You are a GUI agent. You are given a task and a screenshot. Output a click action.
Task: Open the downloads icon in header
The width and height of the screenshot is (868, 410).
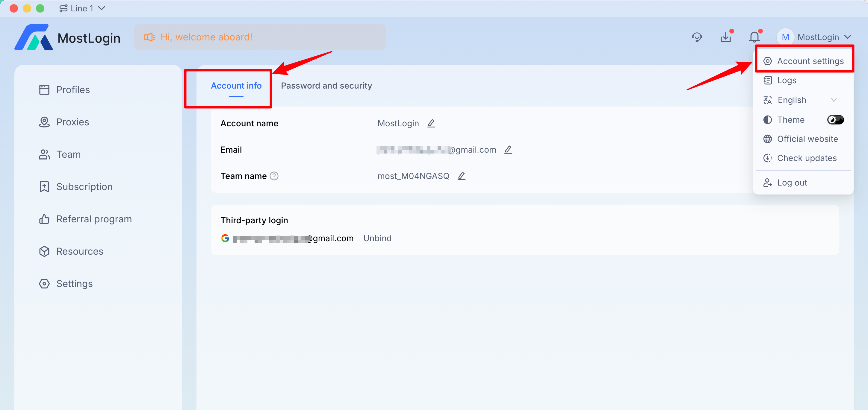click(x=726, y=37)
